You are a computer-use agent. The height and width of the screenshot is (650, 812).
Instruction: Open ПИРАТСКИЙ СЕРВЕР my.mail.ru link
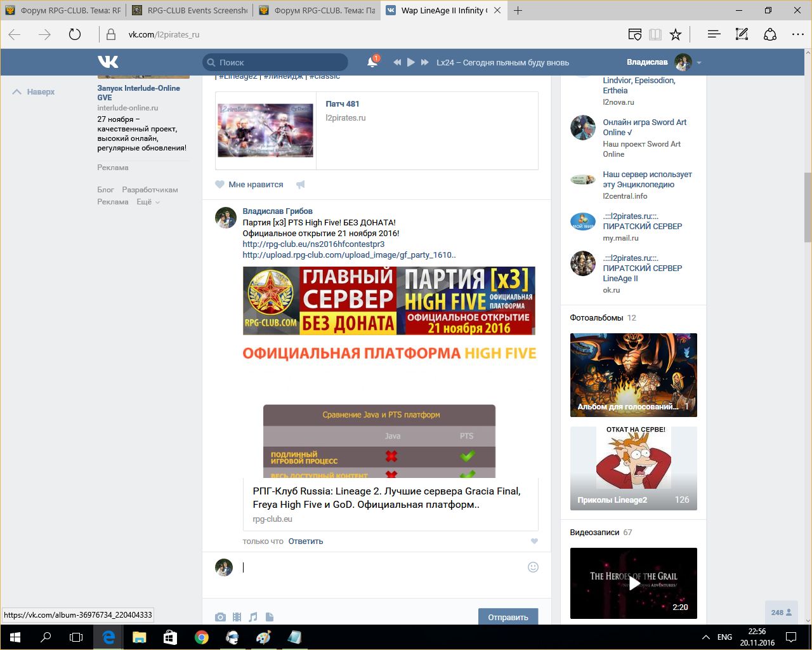[642, 222]
